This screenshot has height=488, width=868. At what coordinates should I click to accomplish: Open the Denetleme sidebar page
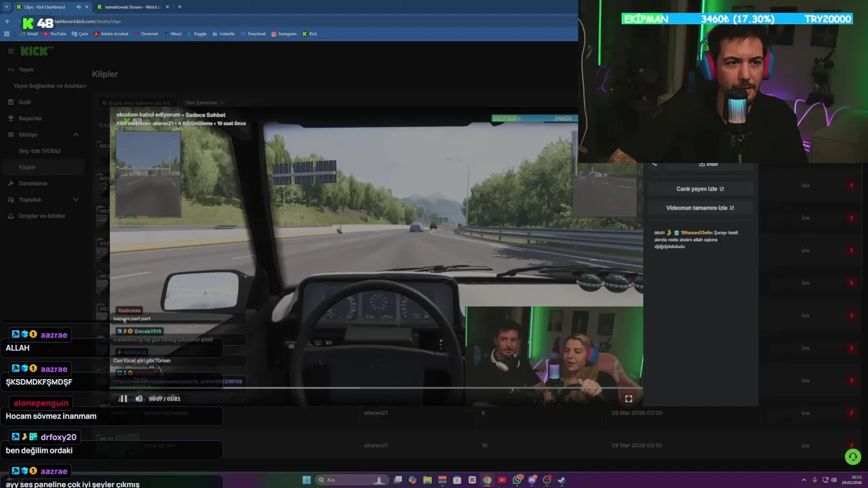[x=33, y=184]
